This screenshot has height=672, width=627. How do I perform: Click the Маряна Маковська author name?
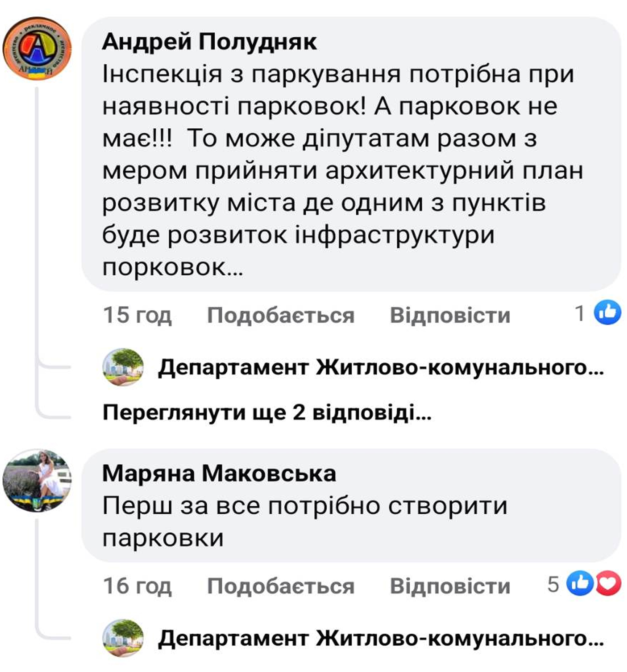pos(219,474)
